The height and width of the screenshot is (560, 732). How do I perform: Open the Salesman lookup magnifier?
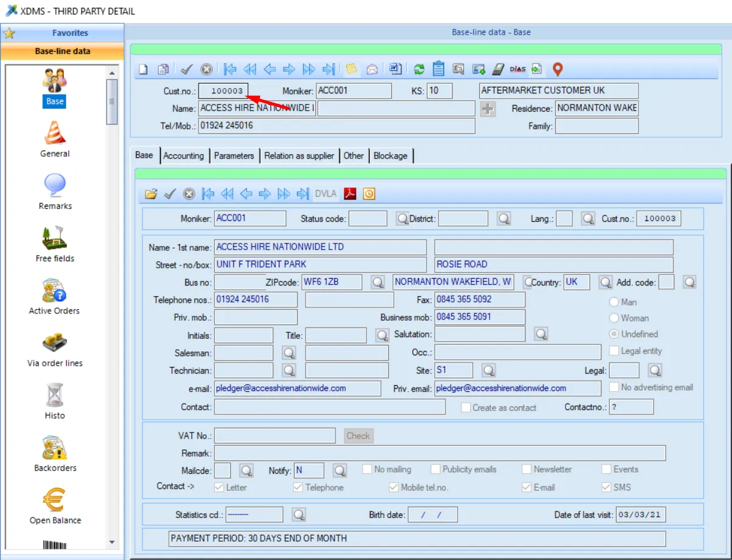click(289, 353)
